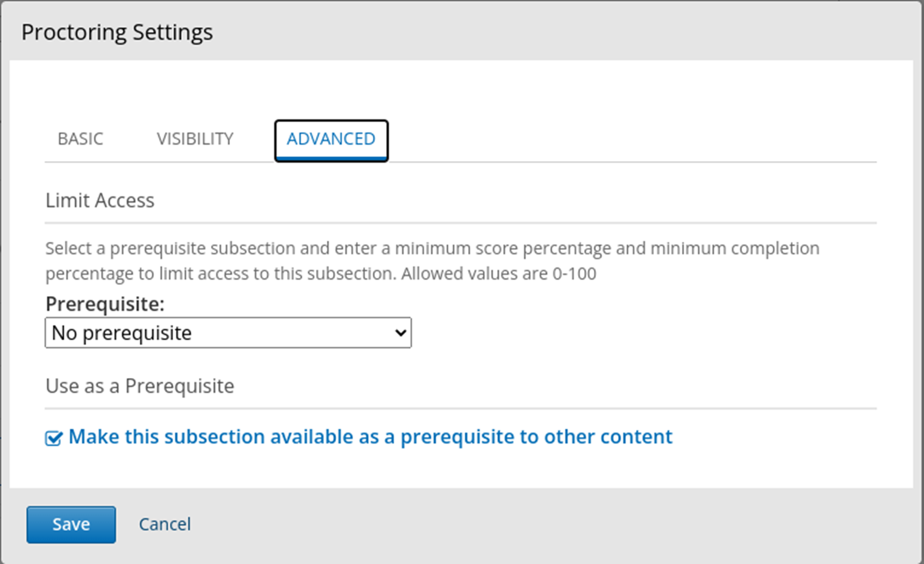The width and height of the screenshot is (924, 564).
Task: Click the Prerequisite dropdown chevron arrow
Action: (400, 333)
